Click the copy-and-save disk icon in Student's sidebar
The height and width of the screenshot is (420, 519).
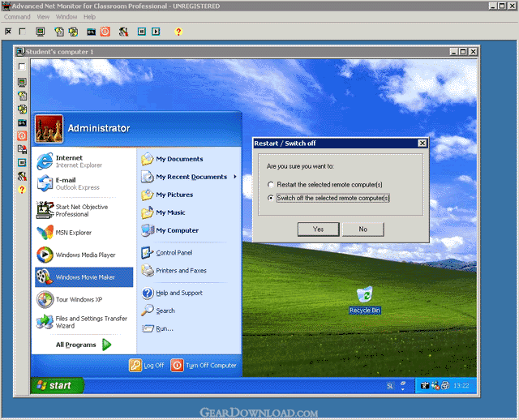[x=22, y=149]
